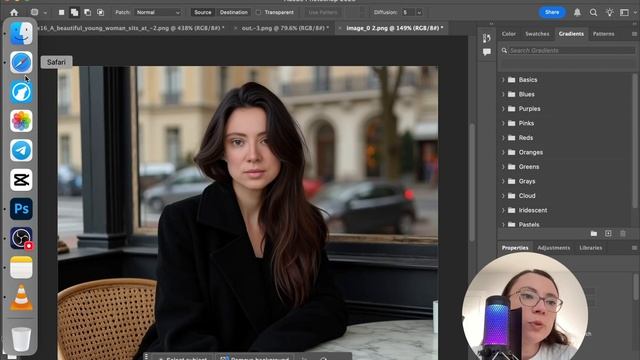
Task: Open VLC cone icon in Dock
Action: [21, 297]
